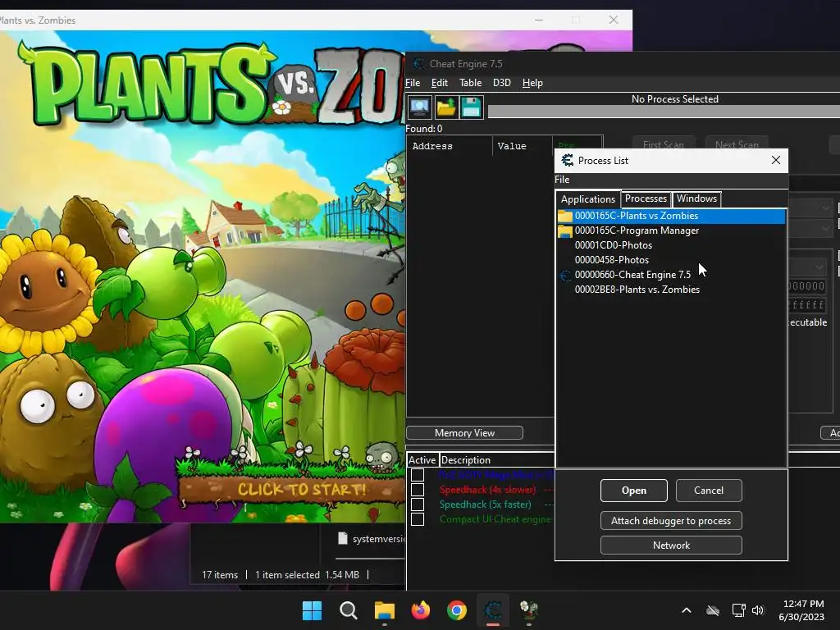The height and width of the screenshot is (630, 840).
Task: Close the Process List dialog
Action: tap(776, 160)
